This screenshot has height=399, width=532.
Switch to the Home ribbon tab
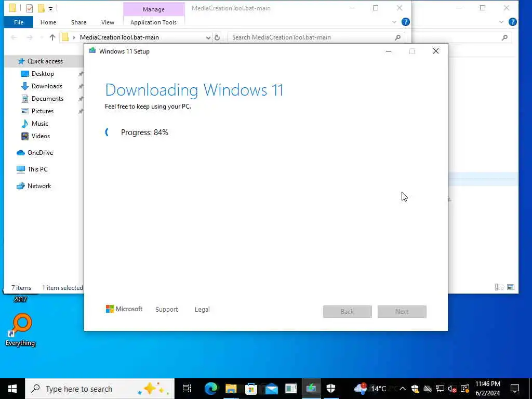[x=48, y=22]
